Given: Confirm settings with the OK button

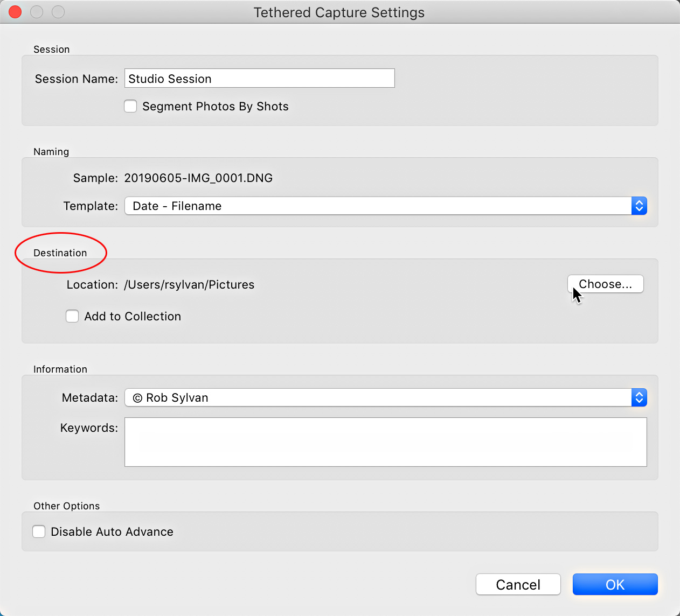Looking at the screenshot, I should [615, 584].
